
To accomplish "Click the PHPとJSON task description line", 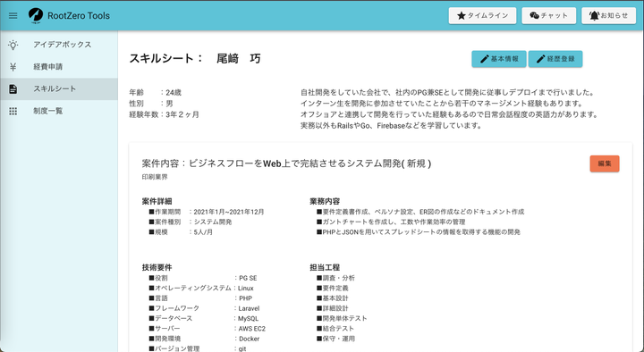I will coord(419,232).
